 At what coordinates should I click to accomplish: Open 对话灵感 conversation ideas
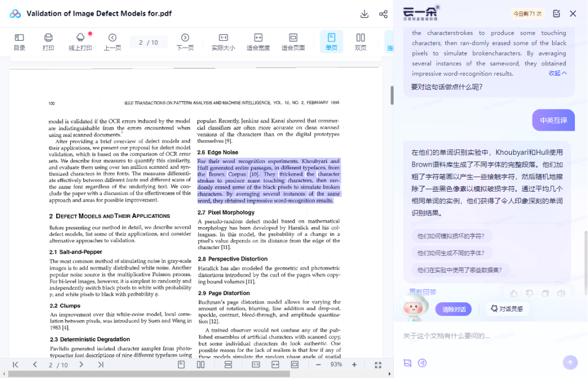tap(507, 309)
